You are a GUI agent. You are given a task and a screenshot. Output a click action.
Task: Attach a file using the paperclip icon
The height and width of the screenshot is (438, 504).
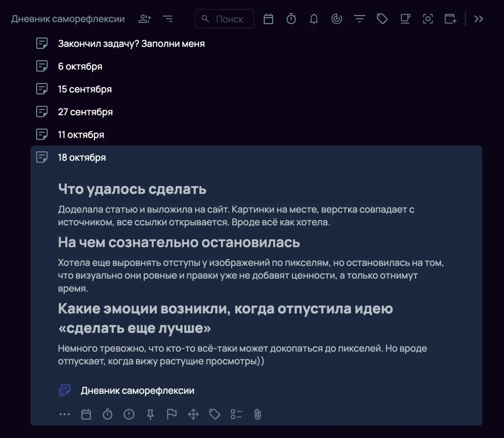[x=258, y=414]
